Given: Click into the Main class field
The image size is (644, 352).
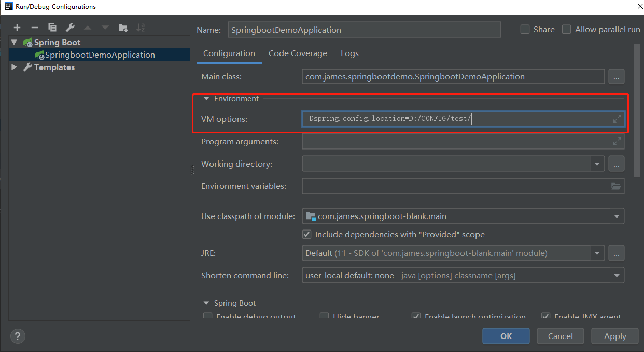Looking at the screenshot, I should [x=453, y=77].
